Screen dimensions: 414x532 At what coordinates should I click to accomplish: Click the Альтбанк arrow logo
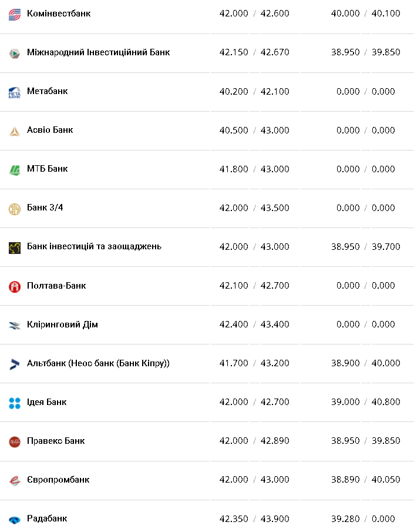tap(15, 364)
